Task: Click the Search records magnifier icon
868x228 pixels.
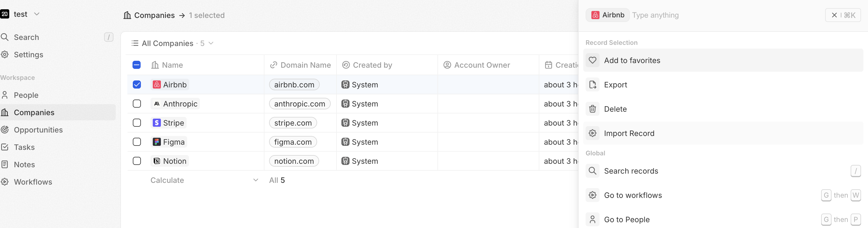Action: [592, 171]
